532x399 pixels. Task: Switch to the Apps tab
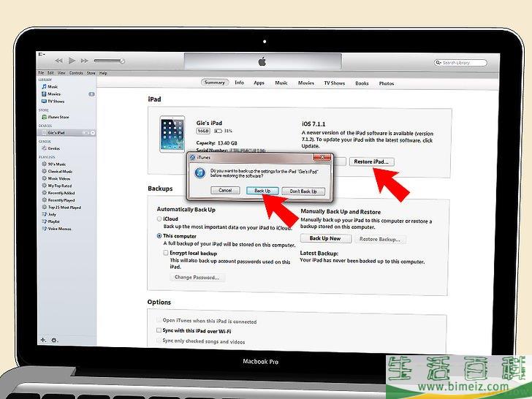click(x=259, y=83)
